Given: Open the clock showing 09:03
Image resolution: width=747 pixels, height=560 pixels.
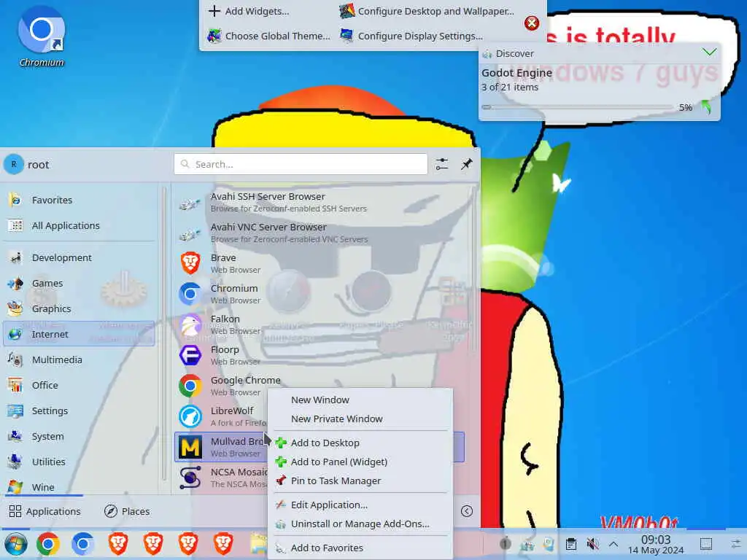Looking at the screenshot, I should (x=656, y=544).
